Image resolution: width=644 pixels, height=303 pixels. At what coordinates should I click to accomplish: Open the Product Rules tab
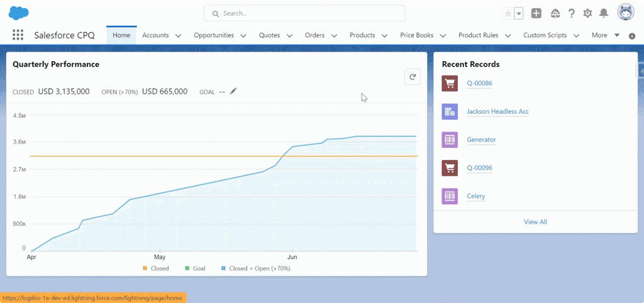[x=479, y=35]
